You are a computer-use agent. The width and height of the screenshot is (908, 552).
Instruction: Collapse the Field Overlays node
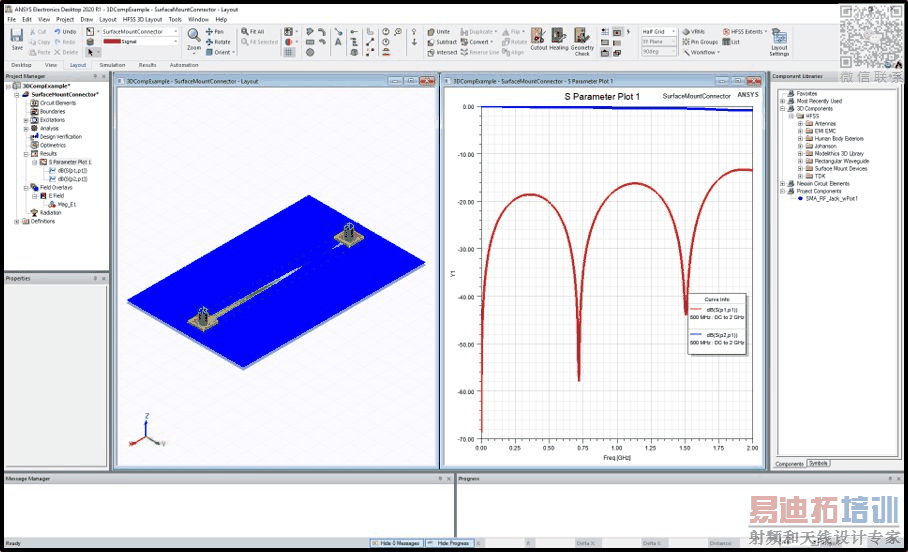tap(25, 188)
